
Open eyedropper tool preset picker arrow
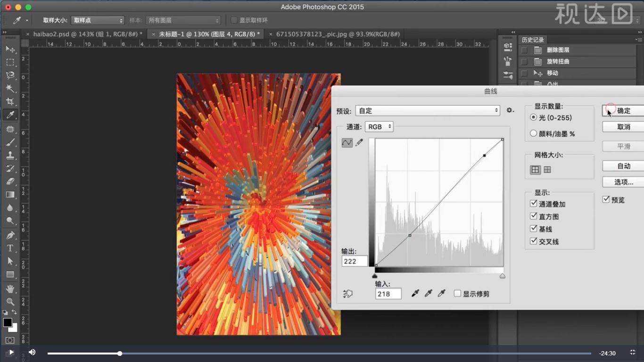[x=27, y=20]
